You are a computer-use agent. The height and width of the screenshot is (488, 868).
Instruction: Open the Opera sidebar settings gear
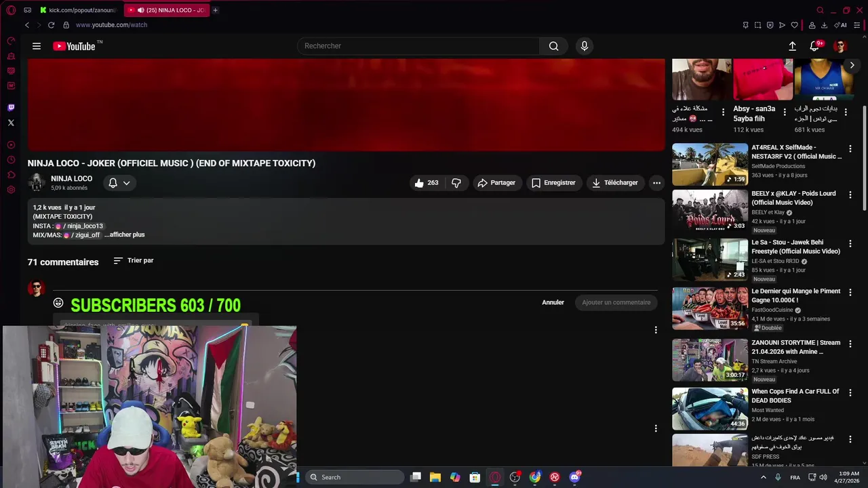[11, 190]
